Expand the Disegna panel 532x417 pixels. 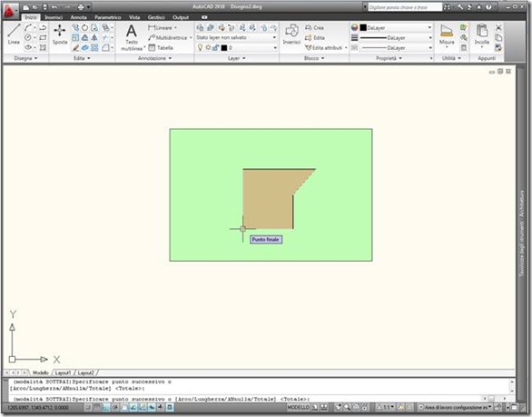pos(25,58)
